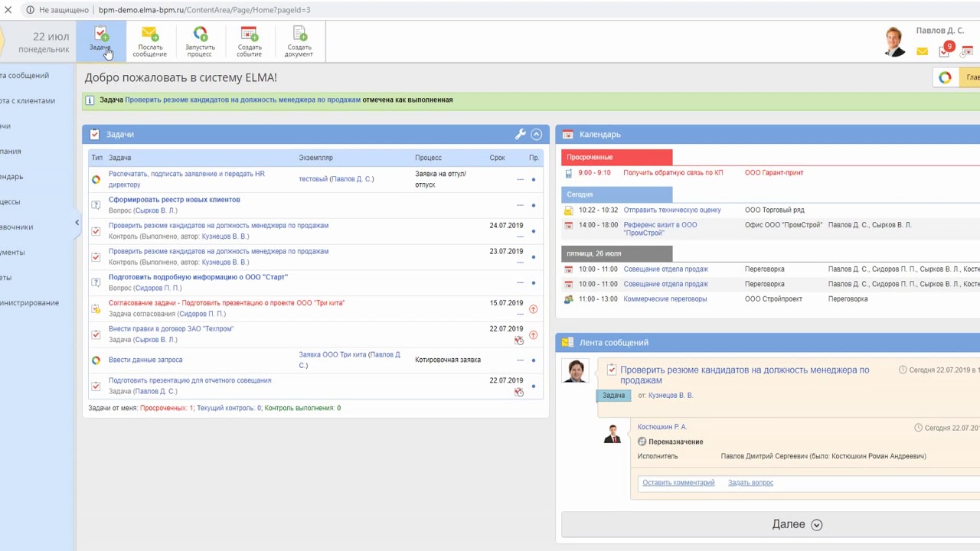This screenshot has height=551, width=980.
Task: Click Задать вопрос link
Action: coord(750,483)
